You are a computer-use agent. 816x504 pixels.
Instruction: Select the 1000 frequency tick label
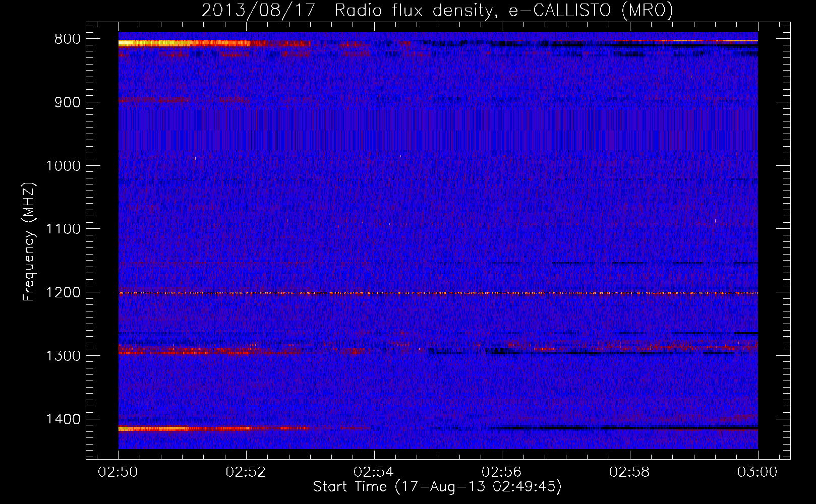coord(63,166)
